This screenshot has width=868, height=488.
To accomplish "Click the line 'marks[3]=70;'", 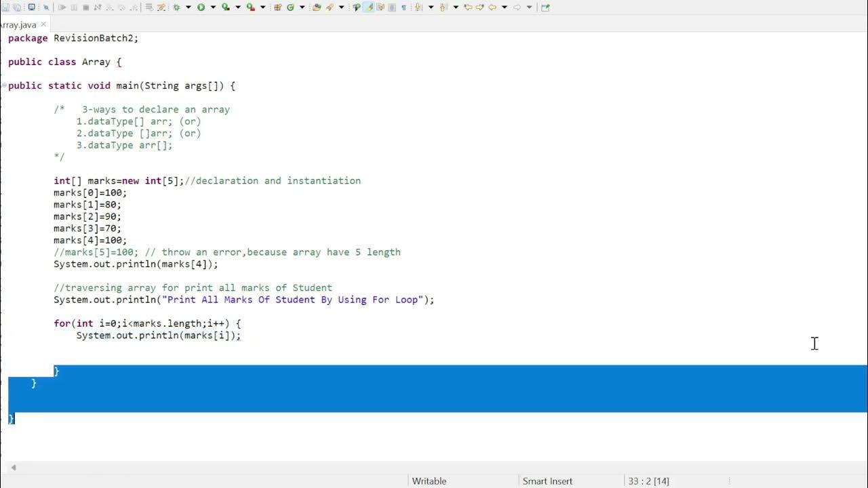I will click(x=87, y=228).
